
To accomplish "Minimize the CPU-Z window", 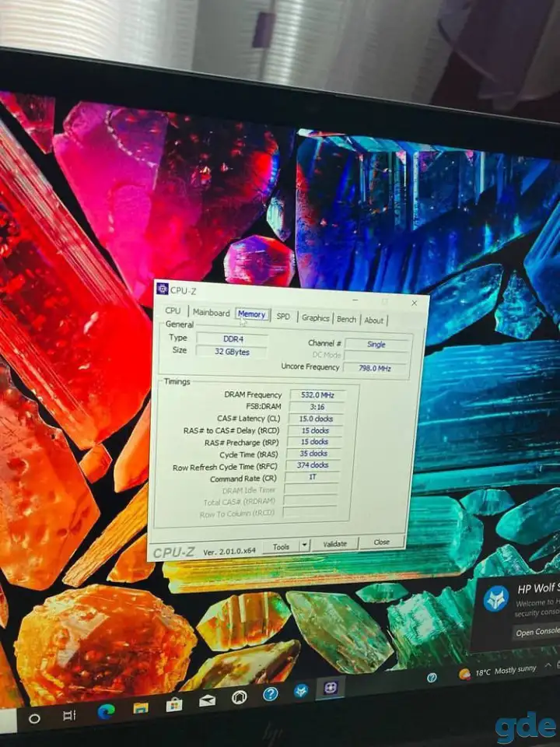I will point(355,300).
